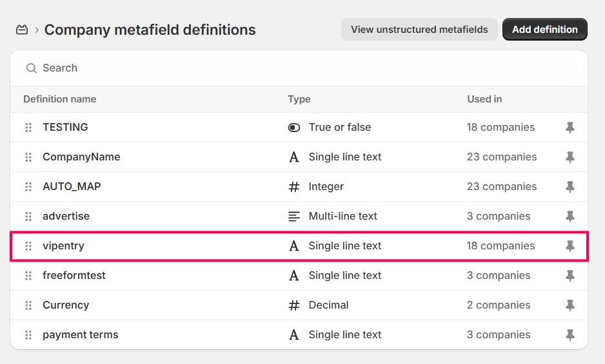
Task: Pin the TESTING metafield definition
Action: (570, 128)
